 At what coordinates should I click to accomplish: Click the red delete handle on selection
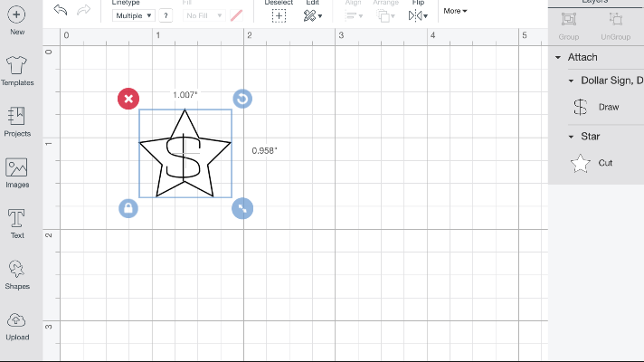[x=128, y=99]
